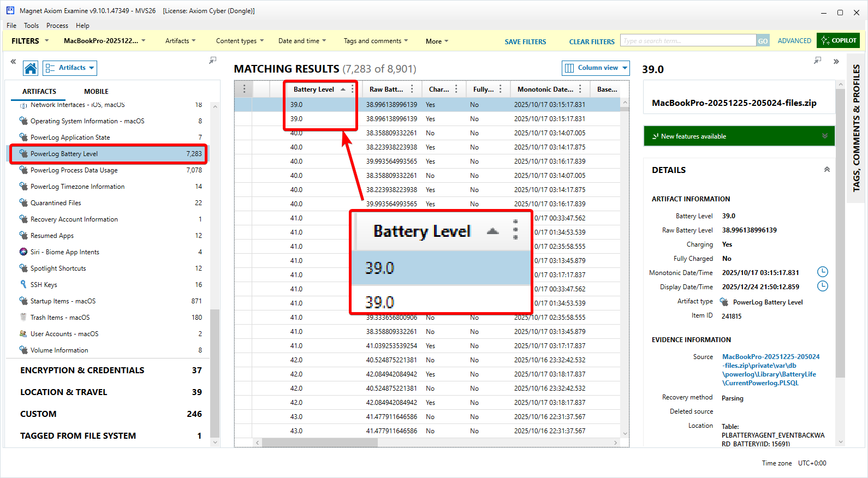This screenshot has height=478, width=868.
Task: Select Startup Items - macOS artifact
Action: pos(111,301)
